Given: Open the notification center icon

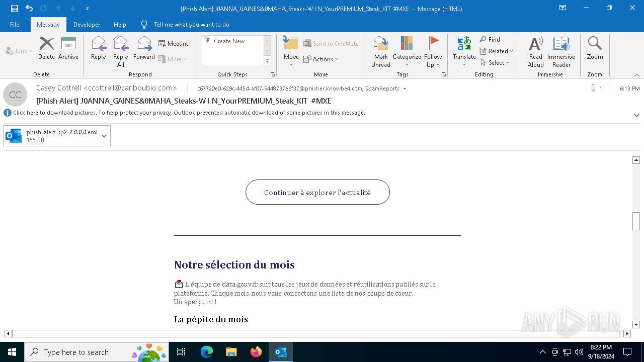Looking at the screenshot, I should 627,352.
